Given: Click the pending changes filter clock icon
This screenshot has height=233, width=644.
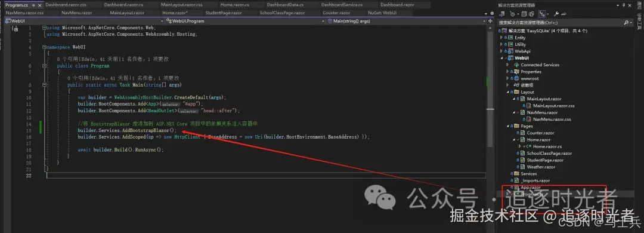Looking at the screenshot, I should [x=512, y=14].
